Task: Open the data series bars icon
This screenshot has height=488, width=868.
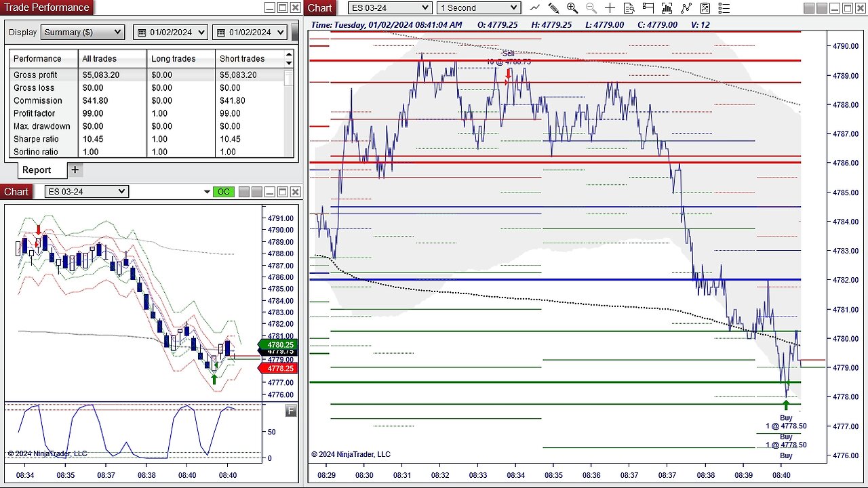Action: click(667, 8)
